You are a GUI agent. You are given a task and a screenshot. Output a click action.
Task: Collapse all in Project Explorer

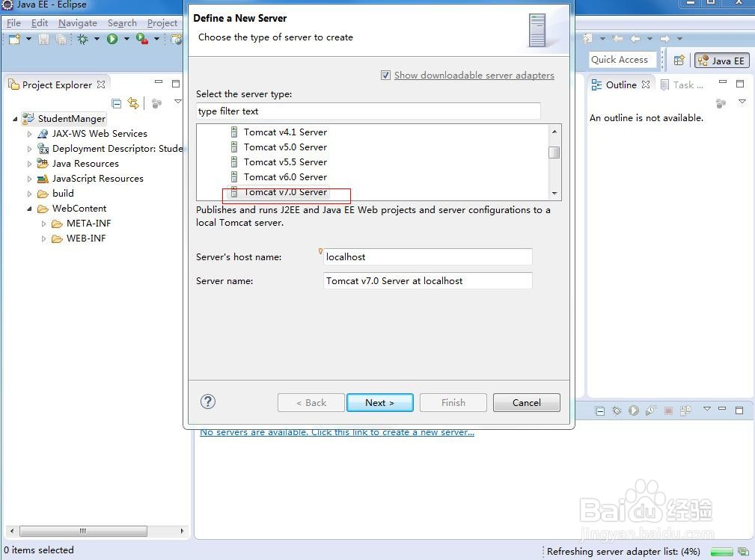[x=116, y=103]
